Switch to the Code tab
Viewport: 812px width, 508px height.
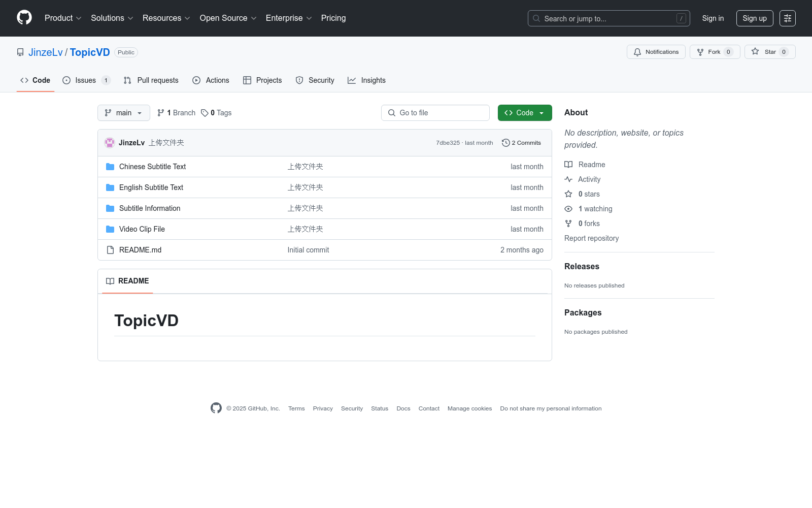click(36, 80)
